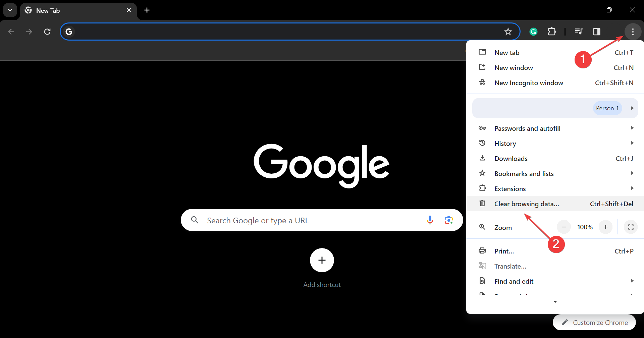Select Translate... from the menu

(555, 266)
